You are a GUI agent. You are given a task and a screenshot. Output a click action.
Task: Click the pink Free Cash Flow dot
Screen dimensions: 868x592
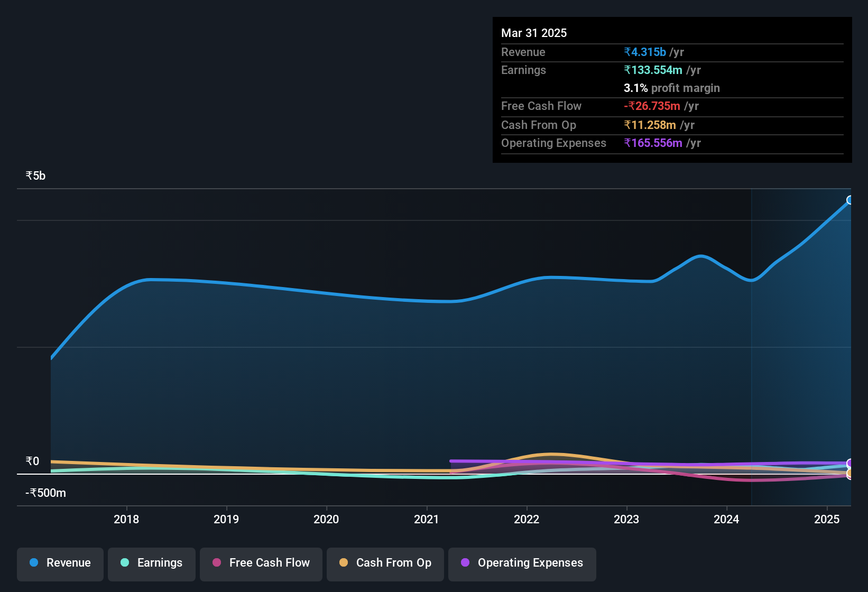(216, 563)
